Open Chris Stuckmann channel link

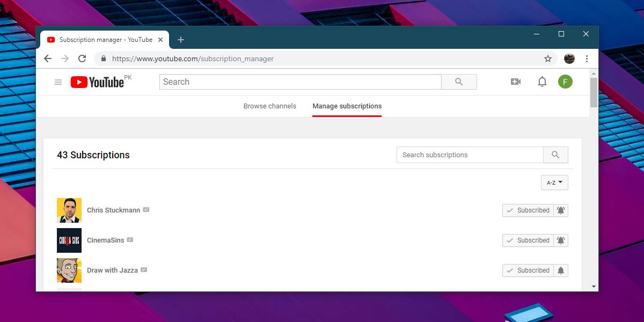point(114,210)
